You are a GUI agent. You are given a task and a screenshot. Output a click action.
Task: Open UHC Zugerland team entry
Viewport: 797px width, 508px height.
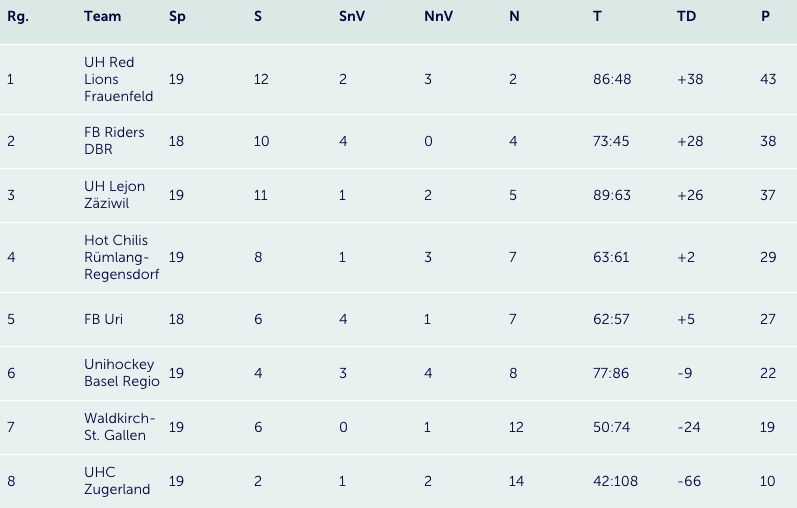[117, 481]
